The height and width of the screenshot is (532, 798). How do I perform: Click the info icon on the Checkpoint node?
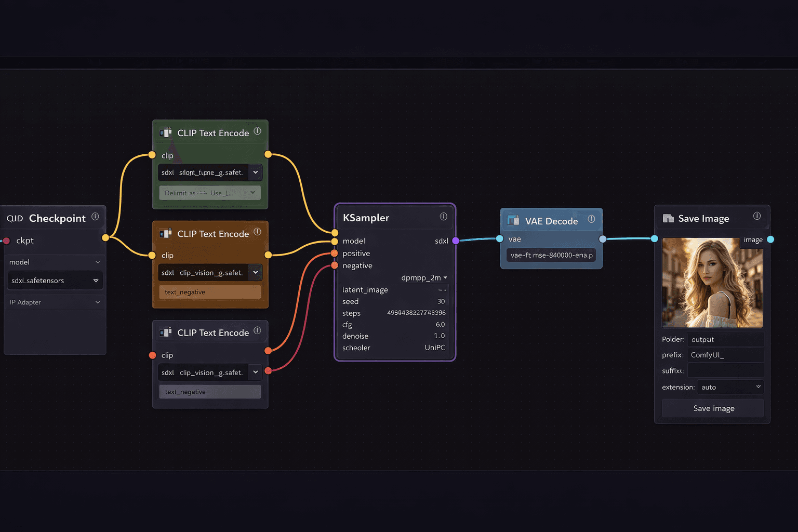click(96, 217)
